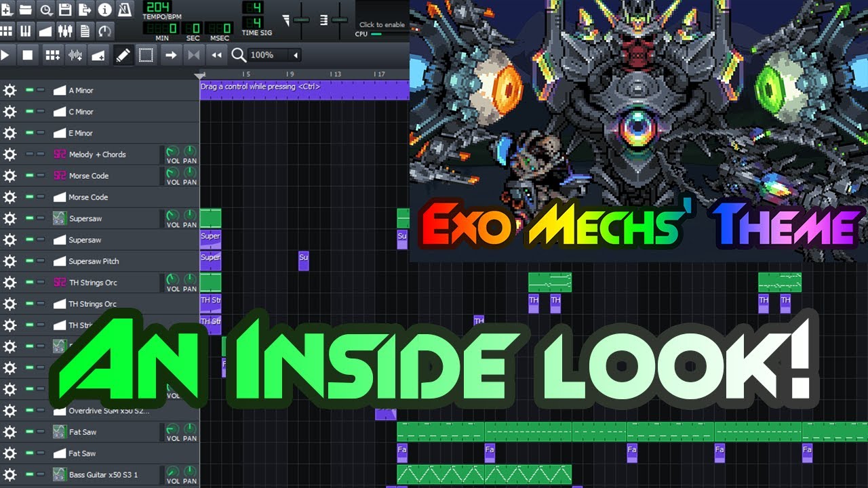The width and height of the screenshot is (868, 488).
Task: Click the Bass Guitar x50 S3 1 name
Action: click(103, 474)
